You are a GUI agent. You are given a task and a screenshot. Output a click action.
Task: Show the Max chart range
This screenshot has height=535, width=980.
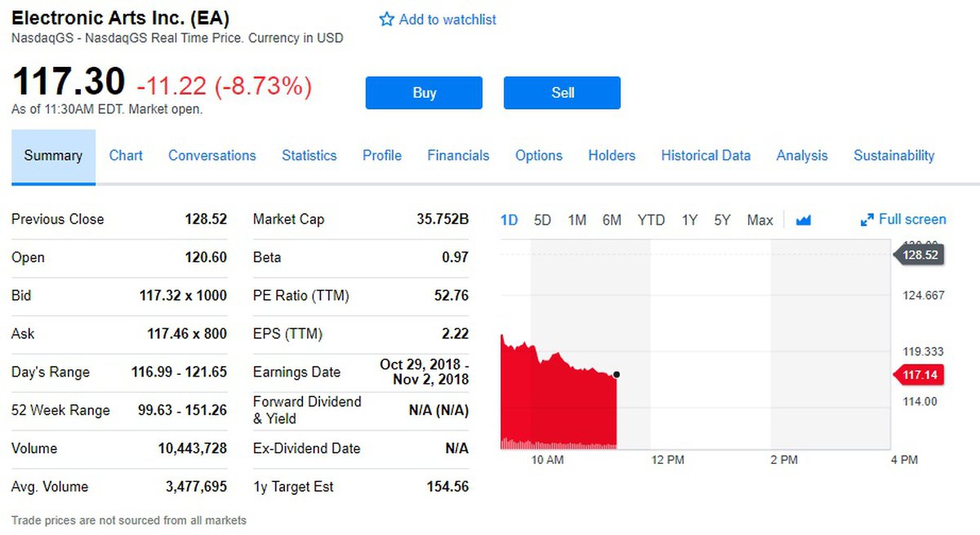click(759, 220)
